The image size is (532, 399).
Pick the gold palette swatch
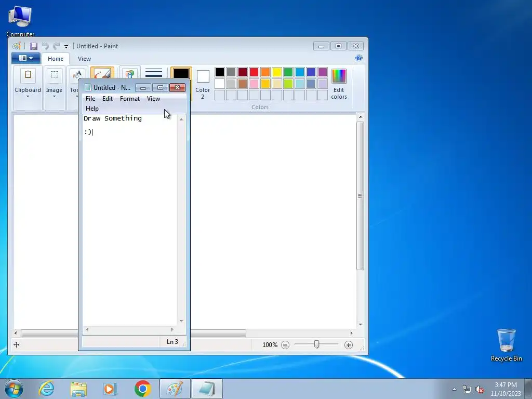pyautogui.click(x=265, y=84)
